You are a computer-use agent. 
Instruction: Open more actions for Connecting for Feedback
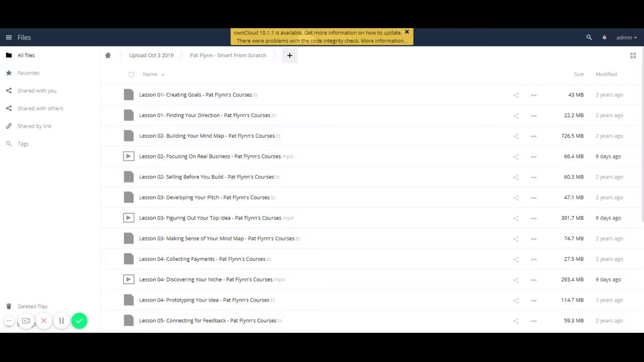533,321
